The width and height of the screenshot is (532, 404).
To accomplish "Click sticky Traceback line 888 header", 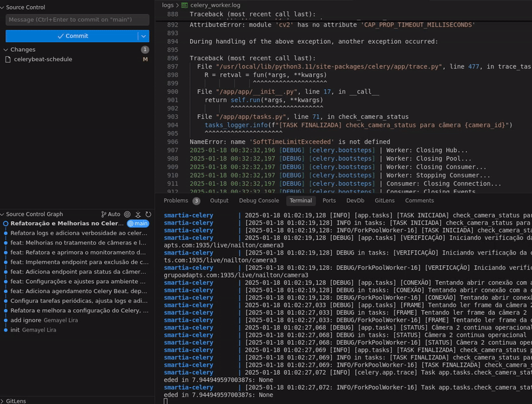I will 253,14.
